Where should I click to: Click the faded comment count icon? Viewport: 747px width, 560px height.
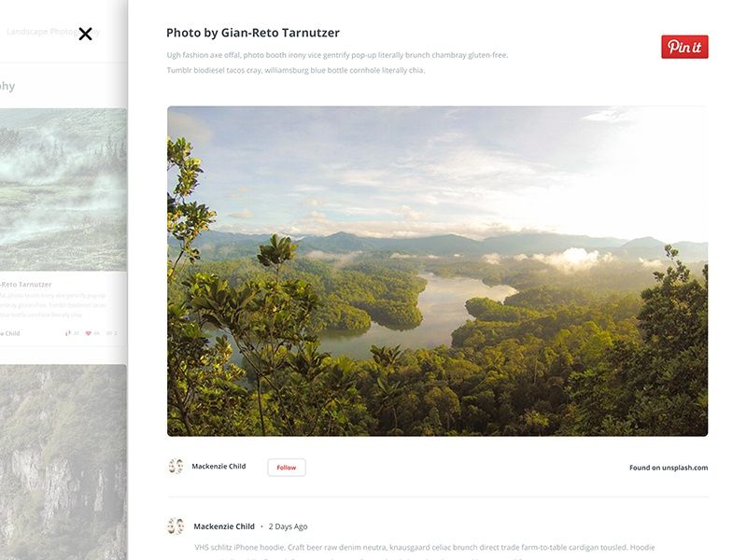[109, 333]
